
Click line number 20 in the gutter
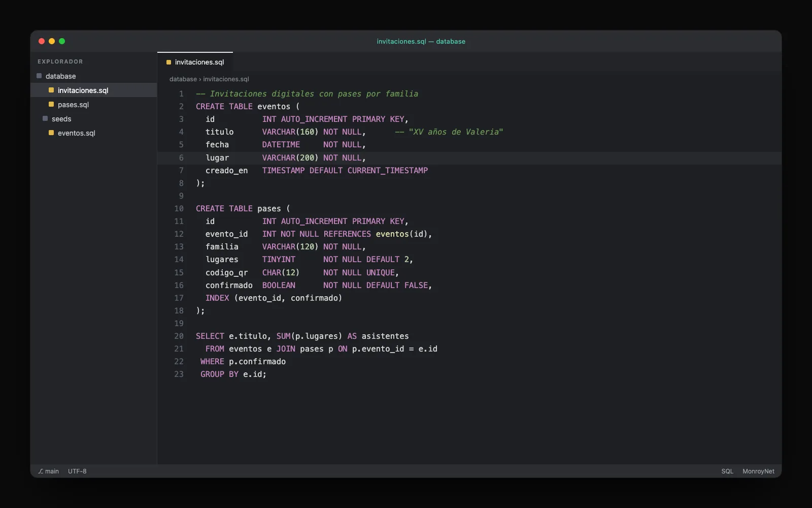tap(179, 336)
